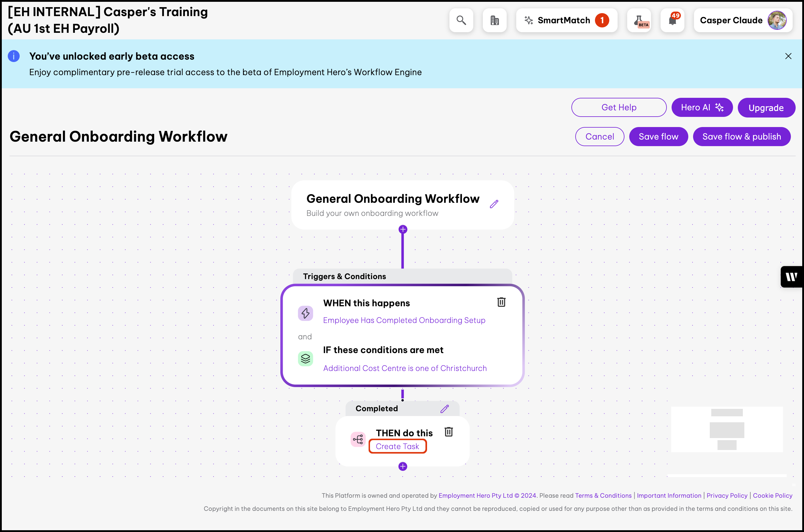Screen dimensions: 804x532
Task: Open the notifications bell
Action: [672, 20]
